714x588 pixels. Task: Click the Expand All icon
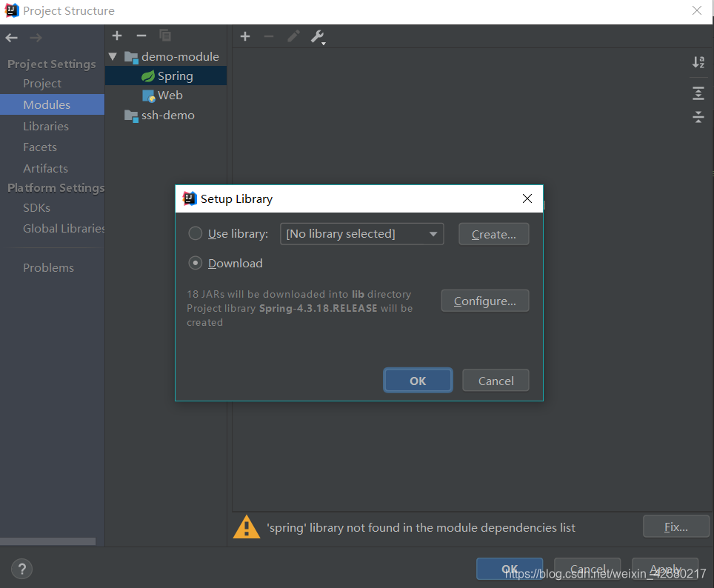click(x=698, y=93)
